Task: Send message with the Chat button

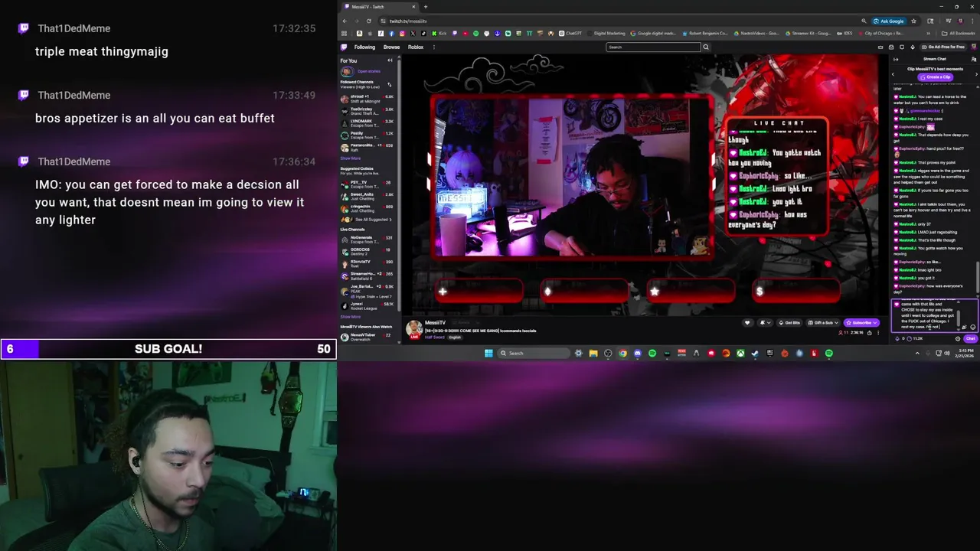Action: 970,338
